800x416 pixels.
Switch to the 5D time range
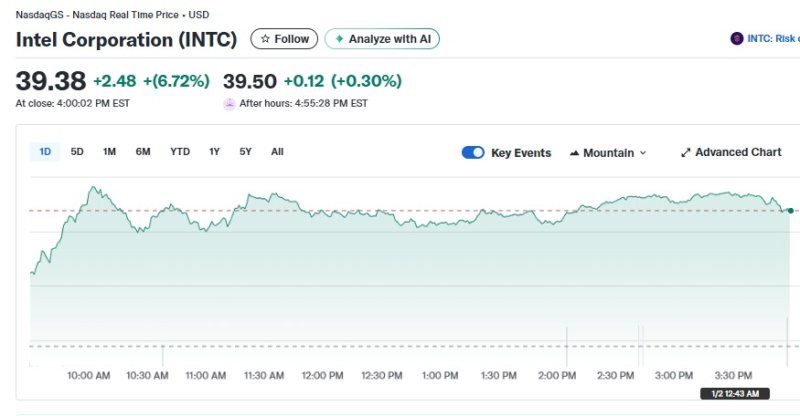tap(77, 152)
